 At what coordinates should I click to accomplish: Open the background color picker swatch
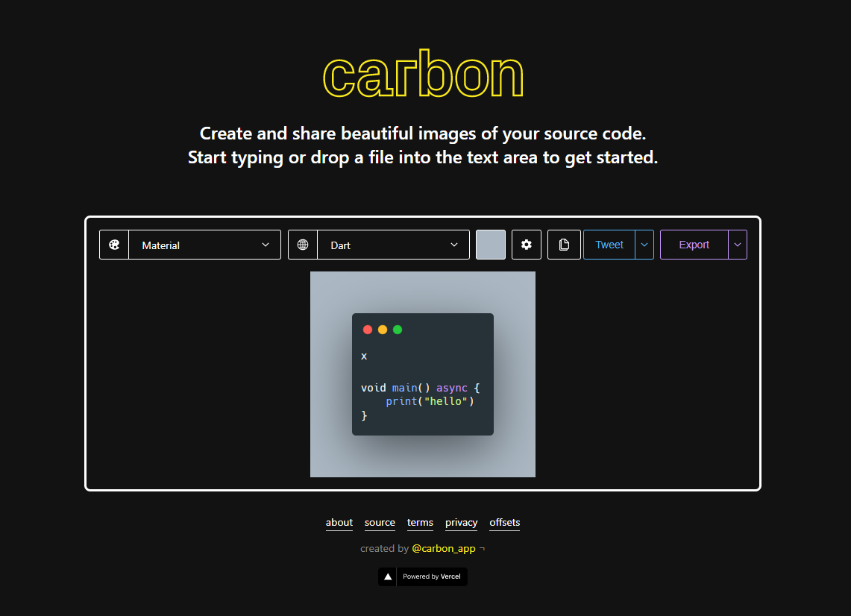[491, 245]
